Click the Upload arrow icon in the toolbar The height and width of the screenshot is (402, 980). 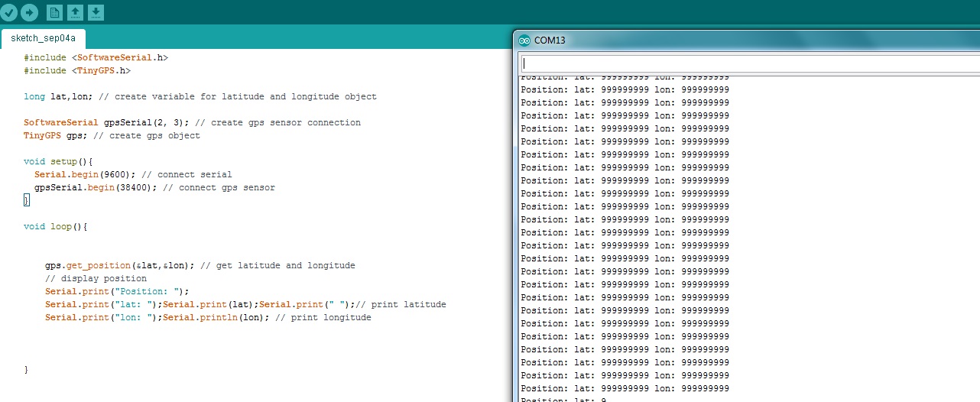point(29,12)
